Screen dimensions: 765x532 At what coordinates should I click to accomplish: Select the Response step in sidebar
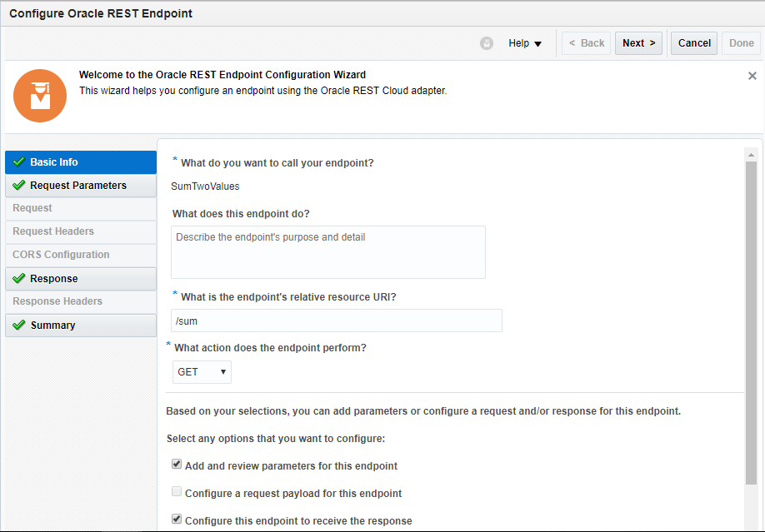click(54, 279)
